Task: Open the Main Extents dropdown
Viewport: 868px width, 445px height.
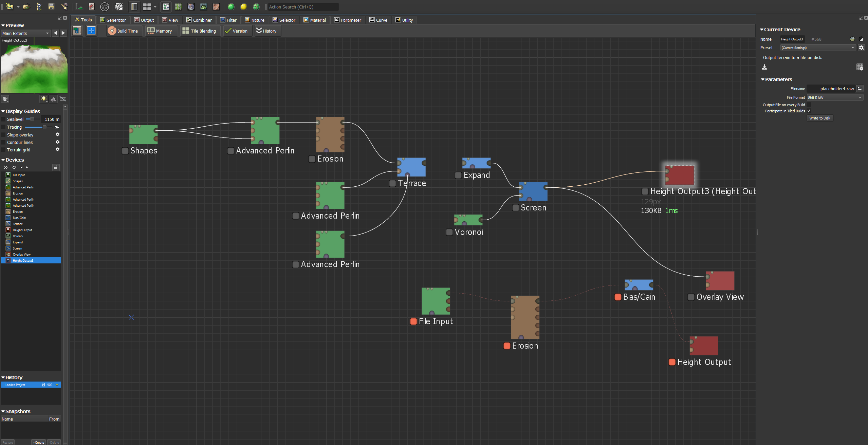Action: (x=26, y=33)
